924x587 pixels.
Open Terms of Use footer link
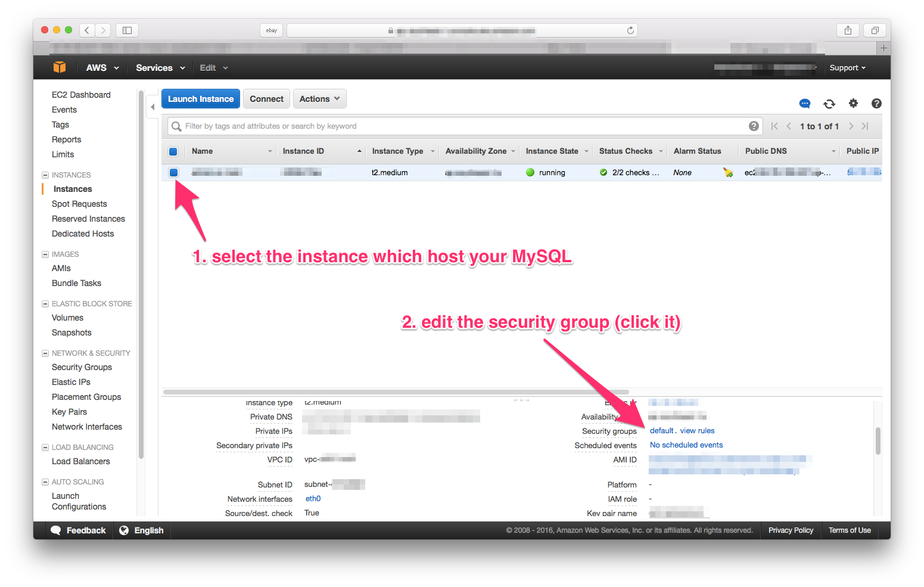pos(850,530)
